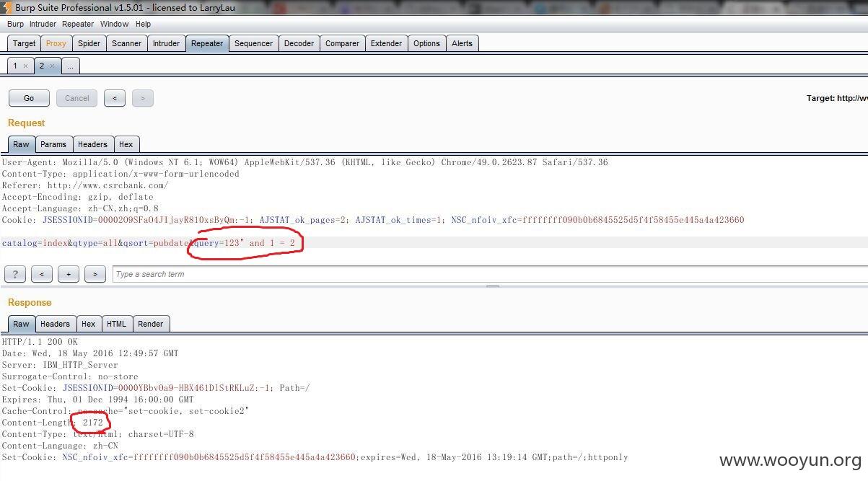Select Repeater request tab 1
The height and width of the screenshot is (481, 868).
(15, 66)
